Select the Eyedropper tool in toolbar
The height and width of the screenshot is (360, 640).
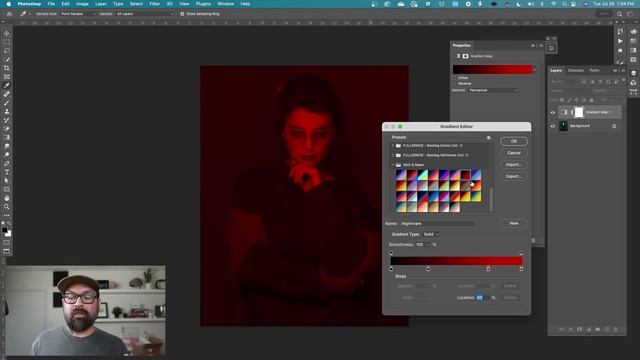click(x=7, y=85)
